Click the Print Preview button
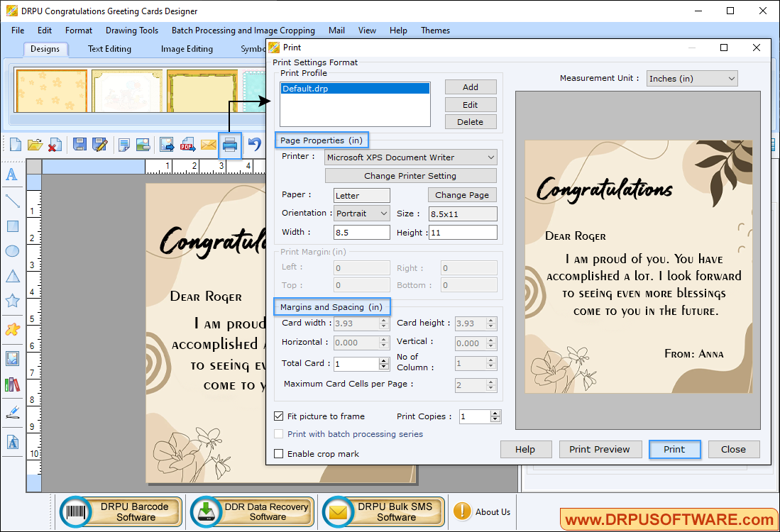The width and height of the screenshot is (780, 532). 600,449
